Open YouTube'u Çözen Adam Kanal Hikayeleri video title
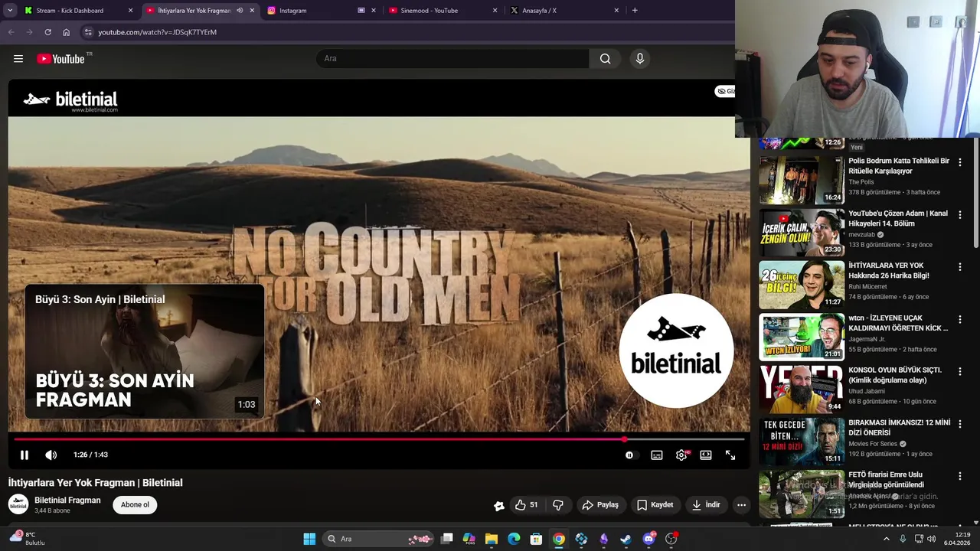This screenshot has height=551, width=980. pyautogui.click(x=897, y=218)
